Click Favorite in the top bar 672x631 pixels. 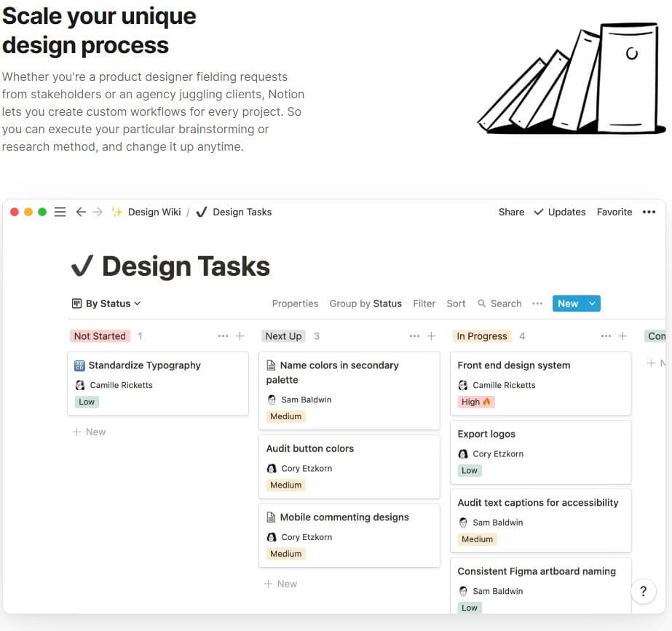(x=614, y=212)
